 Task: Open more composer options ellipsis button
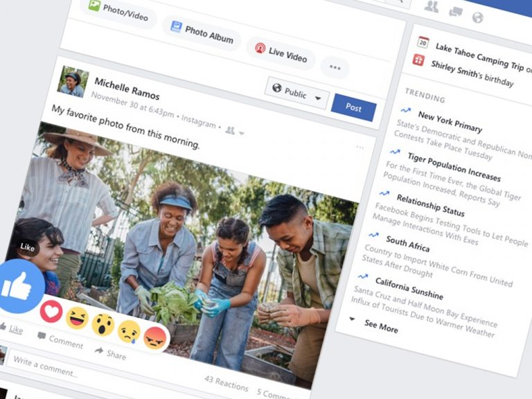tap(335, 67)
